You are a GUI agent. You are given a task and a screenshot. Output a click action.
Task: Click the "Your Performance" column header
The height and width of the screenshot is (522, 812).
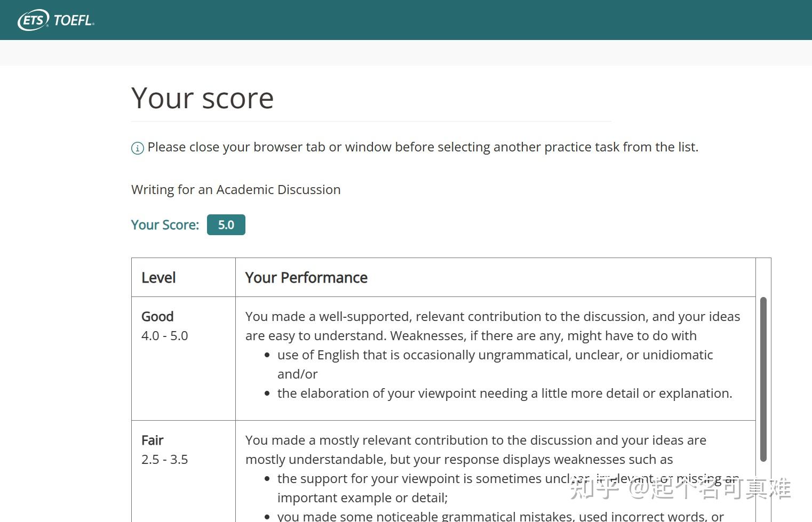(x=306, y=278)
